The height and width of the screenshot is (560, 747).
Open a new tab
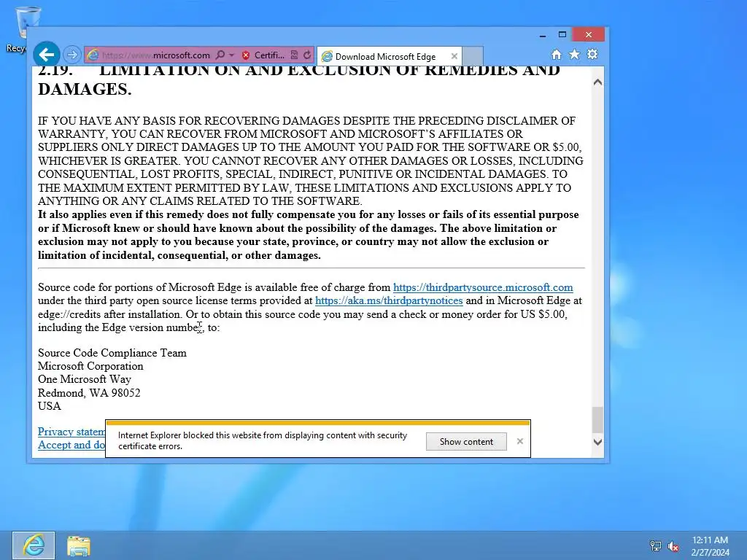click(x=473, y=56)
